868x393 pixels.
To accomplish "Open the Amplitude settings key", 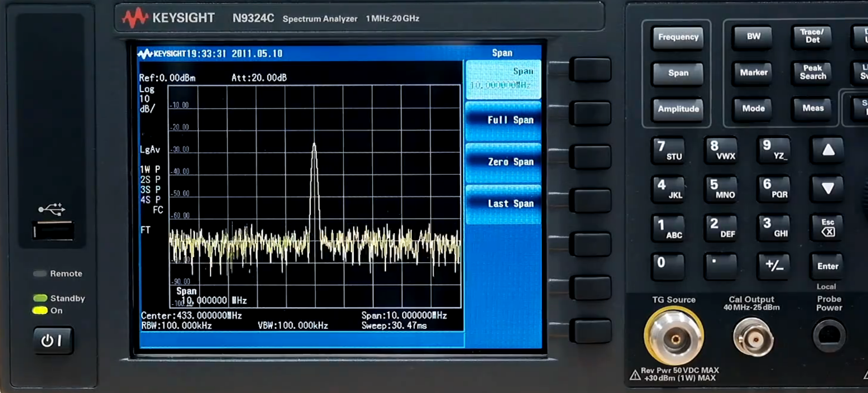I will point(678,109).
